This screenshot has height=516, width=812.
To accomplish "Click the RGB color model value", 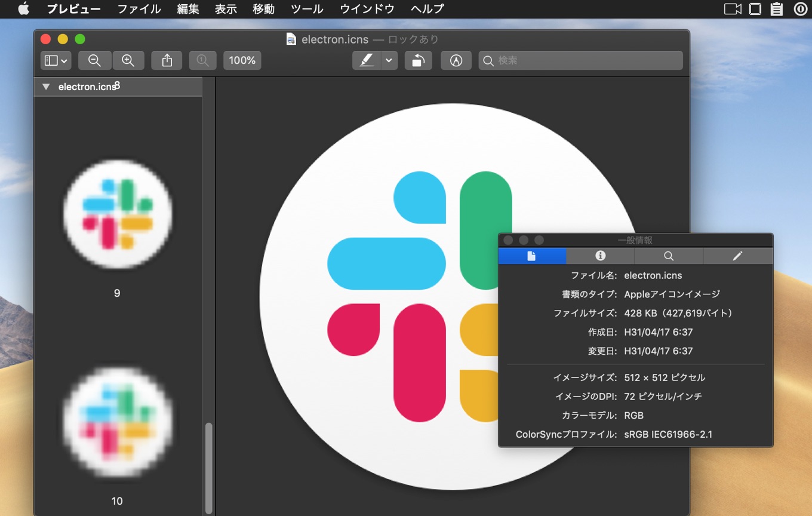I will (x=633, y=416).
